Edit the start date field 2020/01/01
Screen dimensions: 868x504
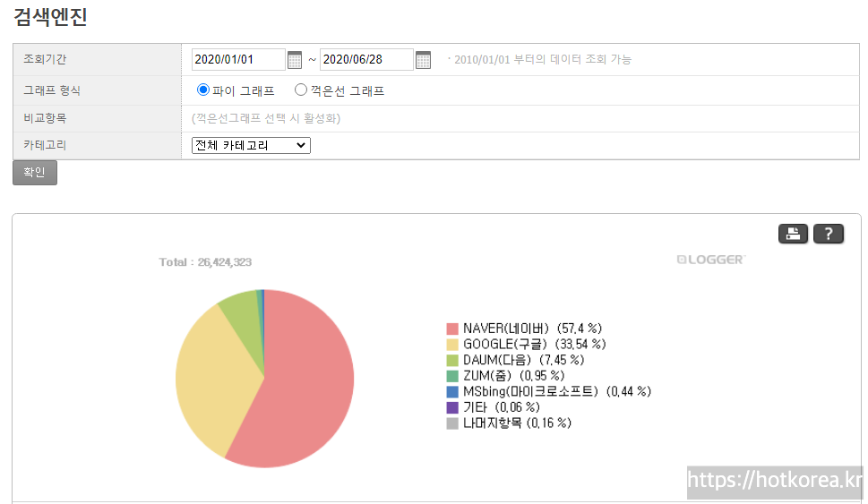click(238, 60)
